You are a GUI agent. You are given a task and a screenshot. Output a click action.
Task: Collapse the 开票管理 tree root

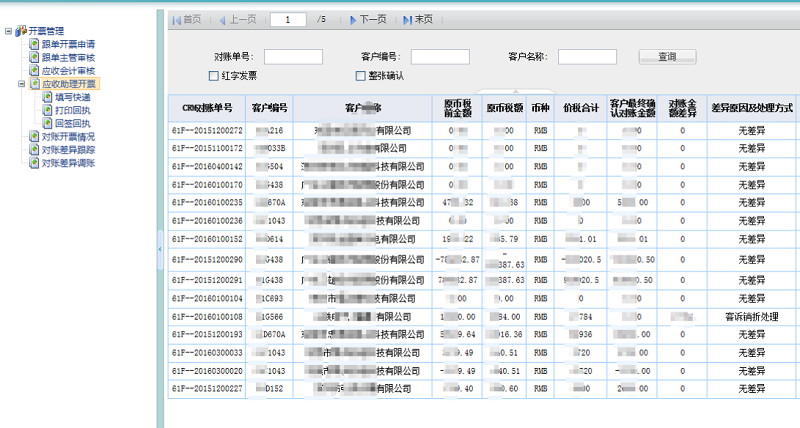(8, 31)
